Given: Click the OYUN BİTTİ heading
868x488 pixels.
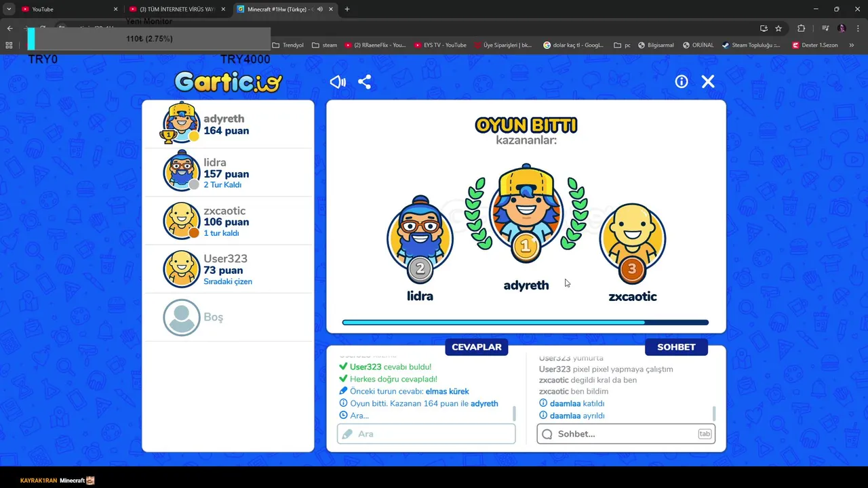Looking at the screenshot, I should 526,125.
